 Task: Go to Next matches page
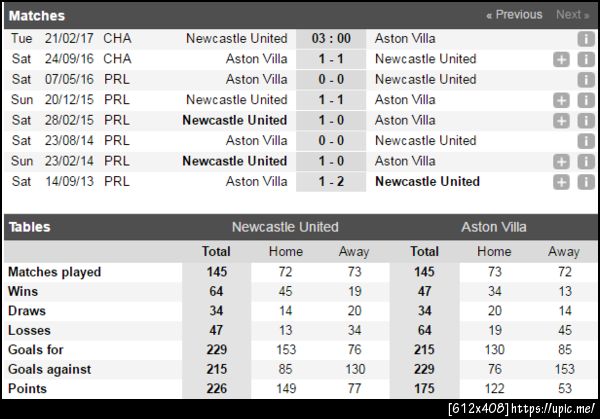point(571,15)
